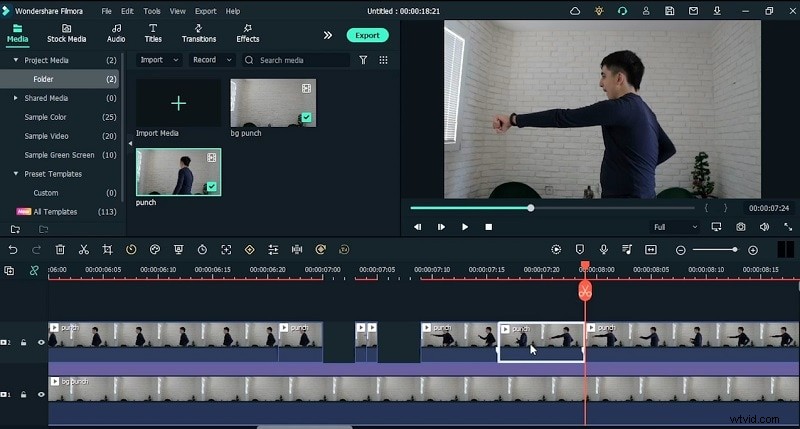Adjust preview volume speaker icon
This screenshot has height=429, width=800.
764,227
